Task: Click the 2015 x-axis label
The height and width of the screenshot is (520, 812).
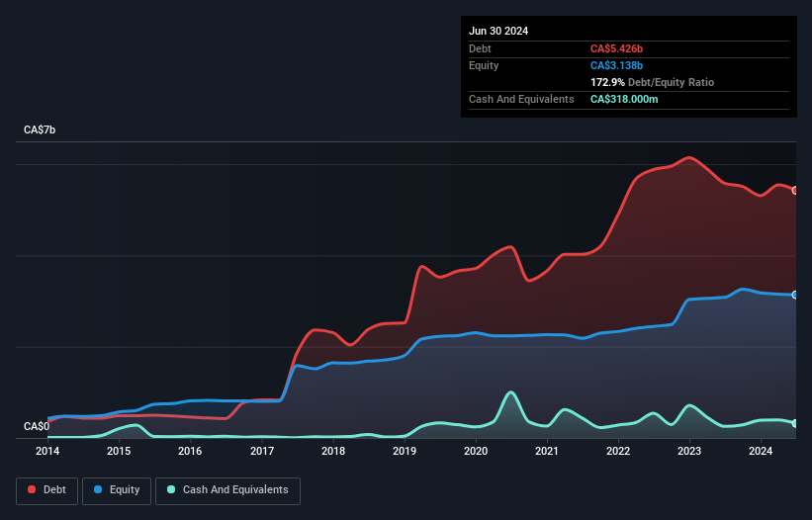Action: [119, 451]
